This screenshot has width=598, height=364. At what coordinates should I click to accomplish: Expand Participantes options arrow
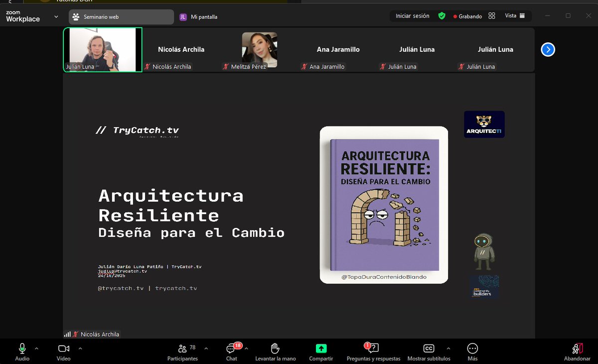206,349
